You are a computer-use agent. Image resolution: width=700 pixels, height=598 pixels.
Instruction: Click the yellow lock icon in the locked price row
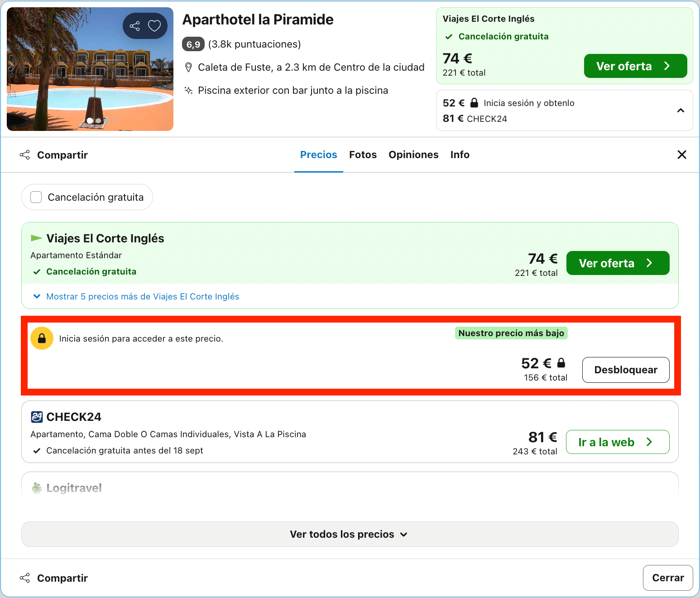pos(42,338)
